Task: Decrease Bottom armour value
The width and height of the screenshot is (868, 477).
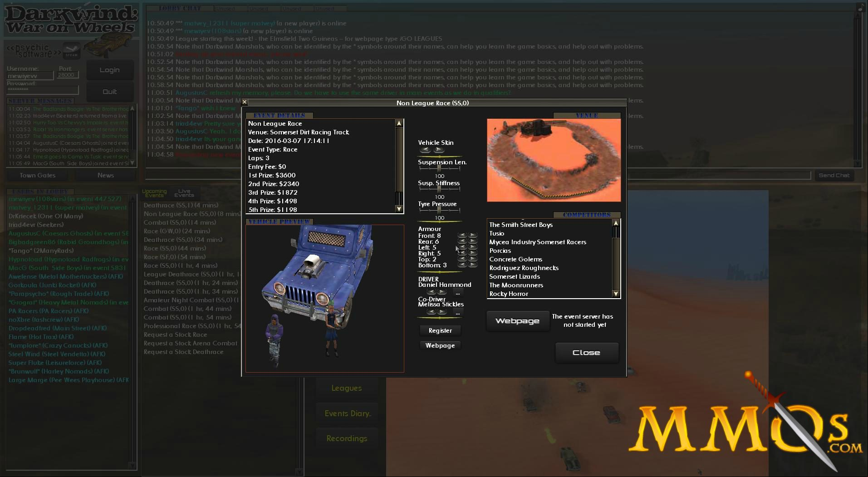Action: pyautogui.click(x=462, y=265)
